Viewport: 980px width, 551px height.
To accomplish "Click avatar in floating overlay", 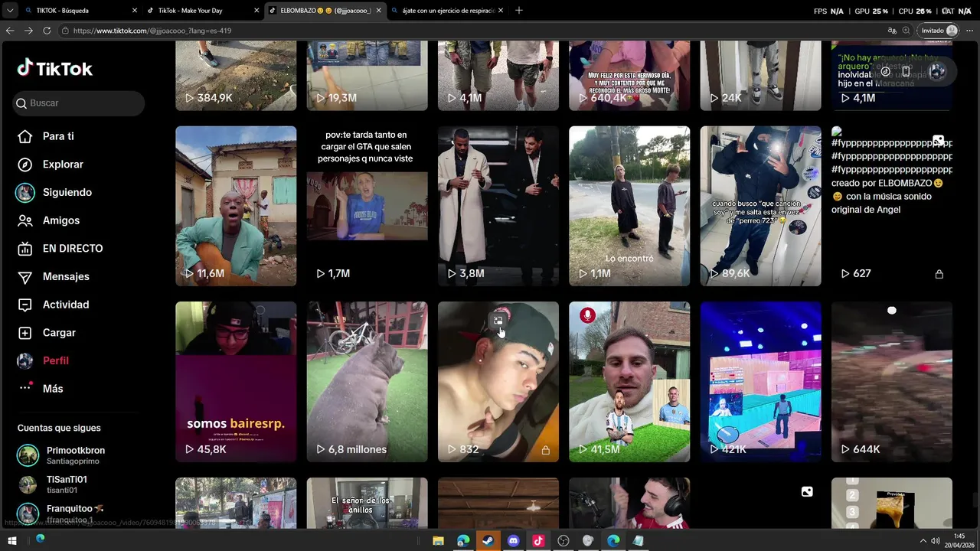I will [x=937, y=72].
